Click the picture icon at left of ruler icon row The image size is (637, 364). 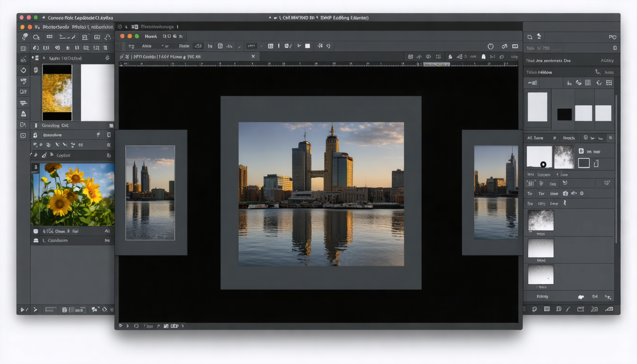(410, 56)
